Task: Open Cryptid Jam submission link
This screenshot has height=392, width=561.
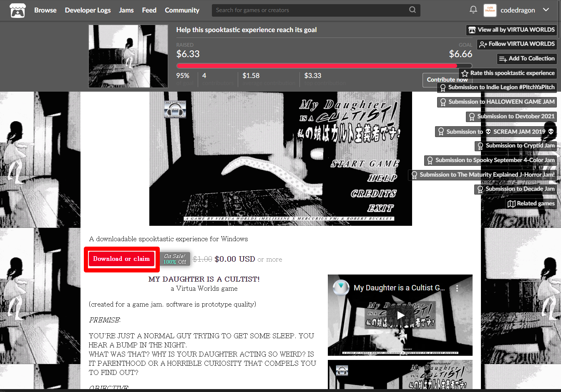Action: point(516,146)
